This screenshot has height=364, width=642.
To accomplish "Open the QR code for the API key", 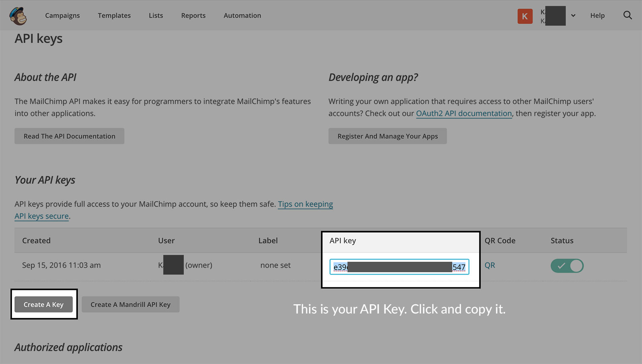I will click(x=490, y=265).
